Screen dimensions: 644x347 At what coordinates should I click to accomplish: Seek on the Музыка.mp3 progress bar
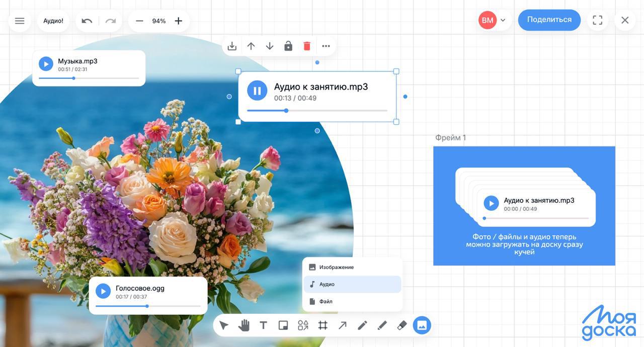(89, 78)
